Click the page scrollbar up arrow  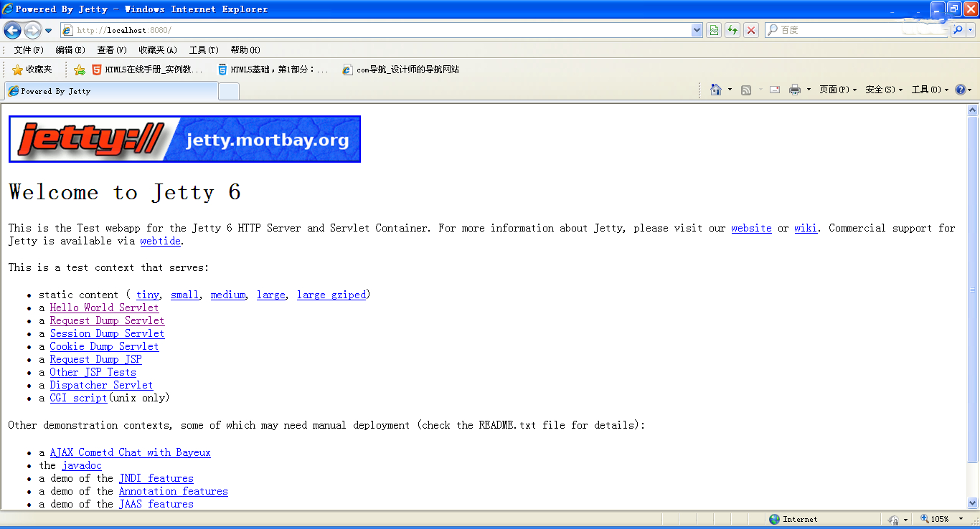[973, 110]
